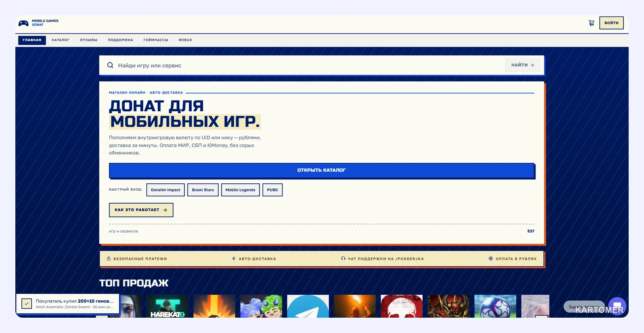Click the НАЙТИ search button

pos(523,65)
